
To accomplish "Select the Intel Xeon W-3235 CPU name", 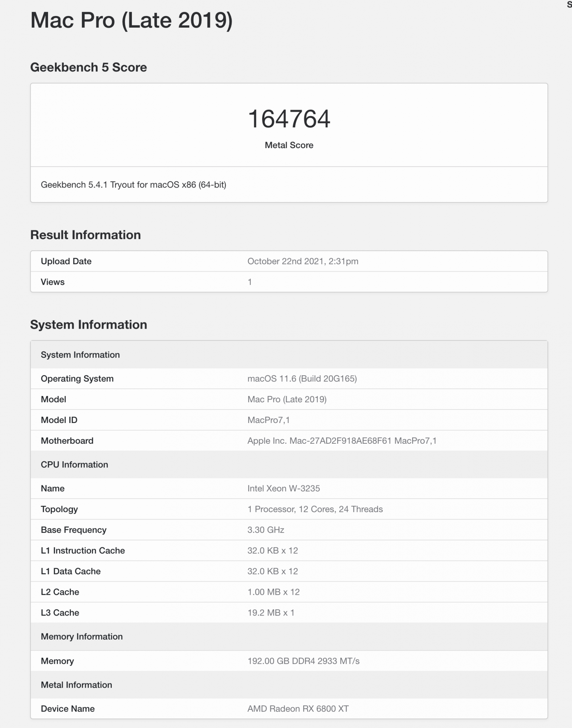I will pos(284,488).
